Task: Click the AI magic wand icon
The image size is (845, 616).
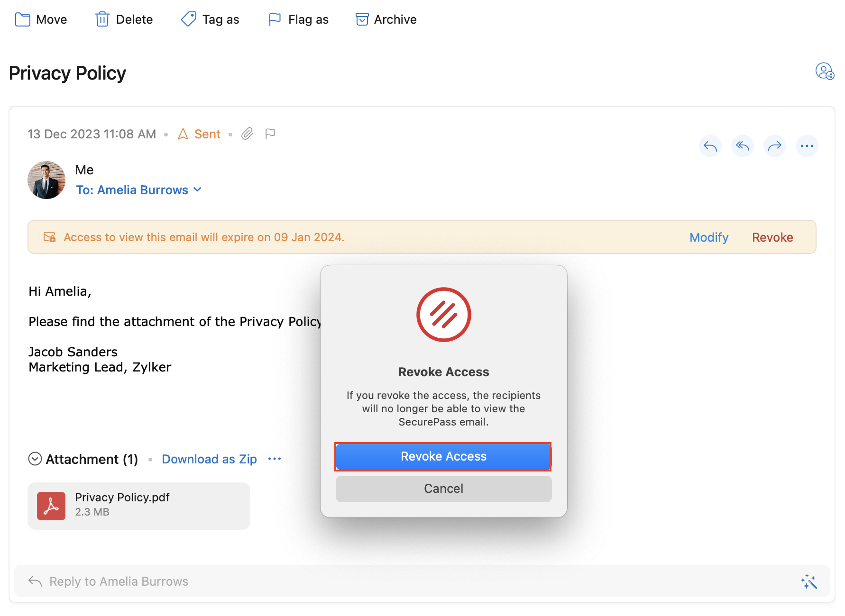Action: click(x=808, y=581)
